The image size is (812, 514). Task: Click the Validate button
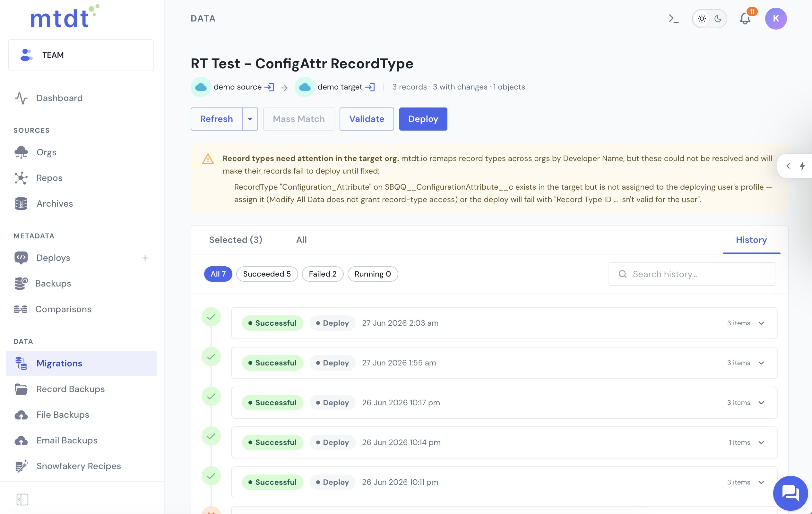click(x=367, y=119)
